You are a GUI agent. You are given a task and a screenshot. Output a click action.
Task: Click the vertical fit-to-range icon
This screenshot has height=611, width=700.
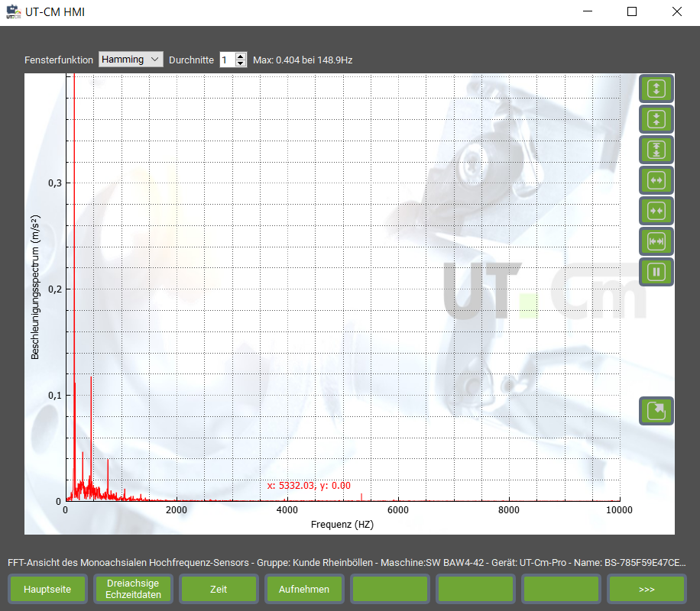pyautogui.click(x=656, y=150)
